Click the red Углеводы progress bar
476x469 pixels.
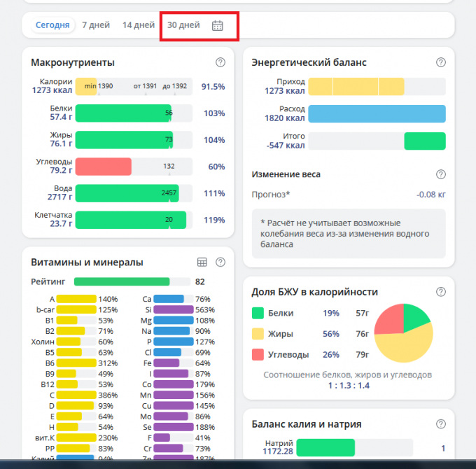click(104, 167)
